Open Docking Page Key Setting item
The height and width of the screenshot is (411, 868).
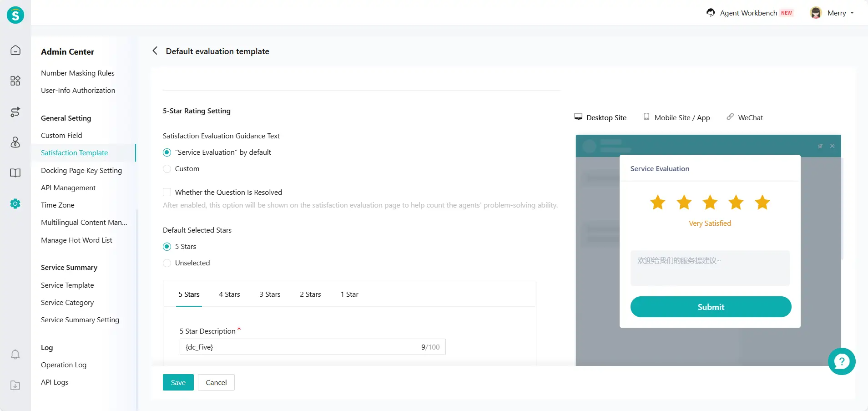81,171
